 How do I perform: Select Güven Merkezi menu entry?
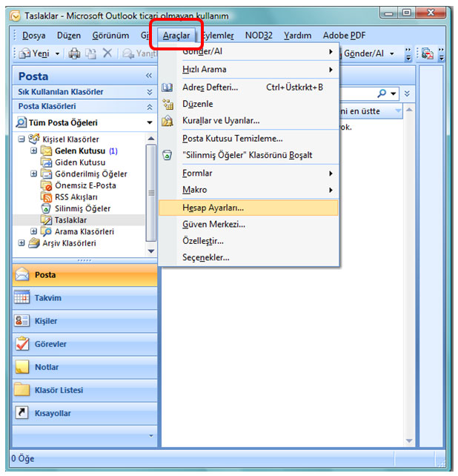[248, 225]
